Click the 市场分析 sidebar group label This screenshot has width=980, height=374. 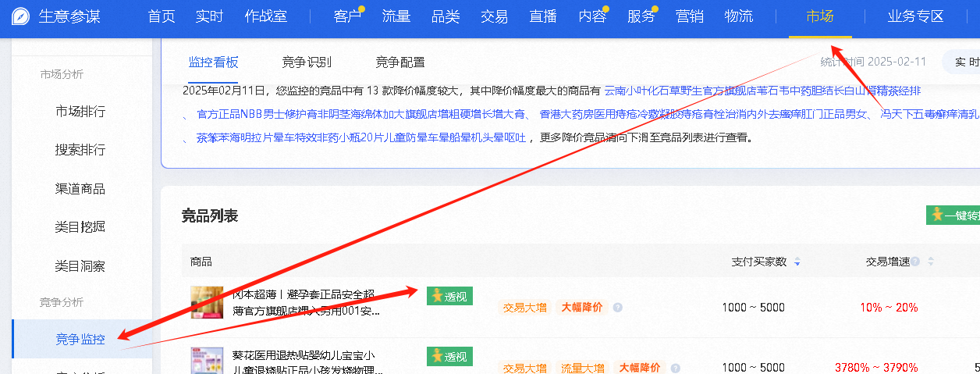[x=62, y=75]
